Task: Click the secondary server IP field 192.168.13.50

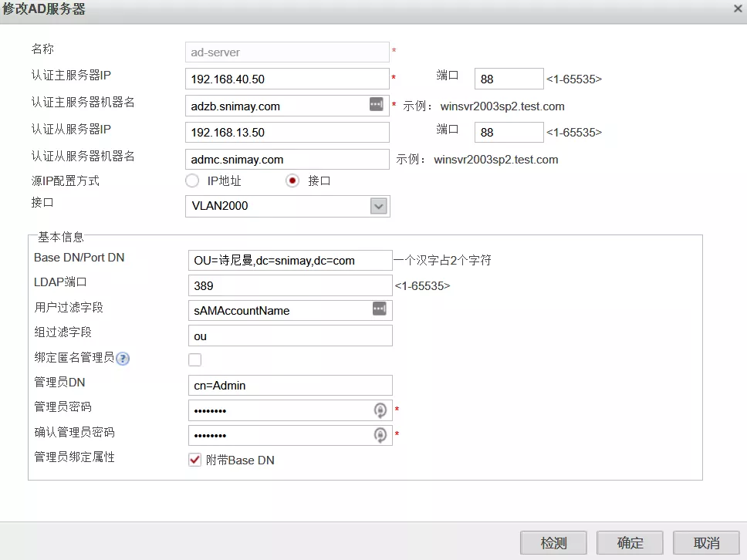Action: click(x=287, y=133)
